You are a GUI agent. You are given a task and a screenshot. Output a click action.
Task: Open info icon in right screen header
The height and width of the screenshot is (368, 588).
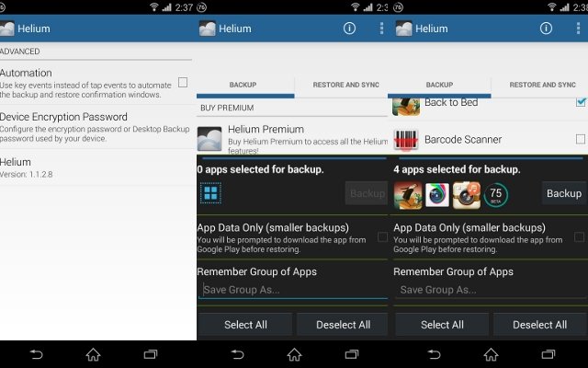tap(546, 29)
